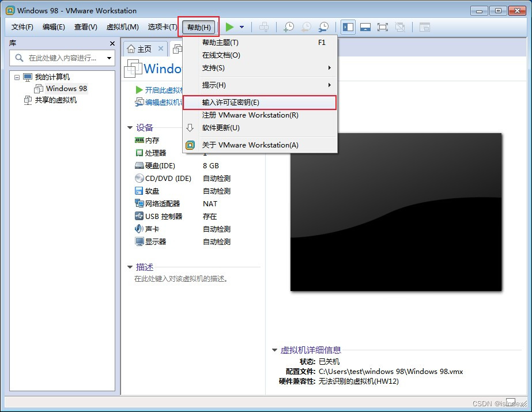532x412 pixels.
Task: Open the snapshot manager toolbar icon
Action: 324,27
